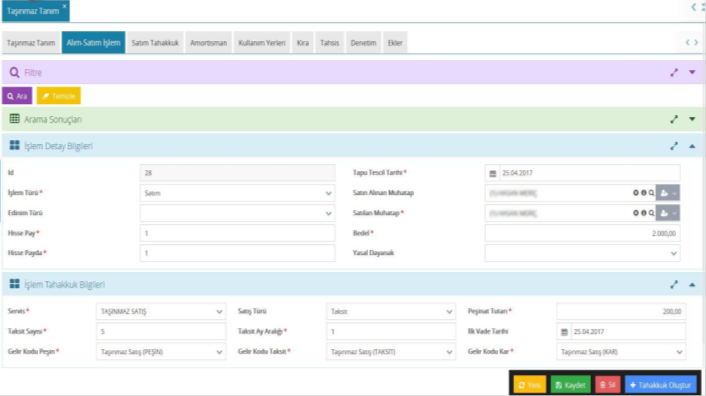Open the Yasal Dayanak dropdown
The image size is (706, 396).
click(x=583, y=253)
